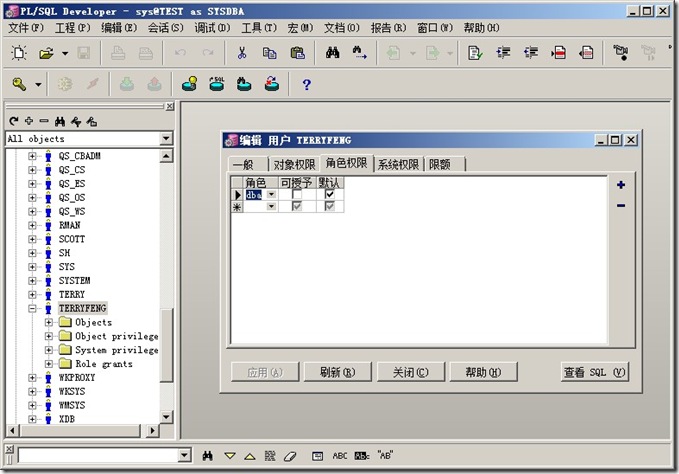Viewport: 679px width, 474px height.
Task: Click the New document toolbar icon
Action: click(18, 52)
